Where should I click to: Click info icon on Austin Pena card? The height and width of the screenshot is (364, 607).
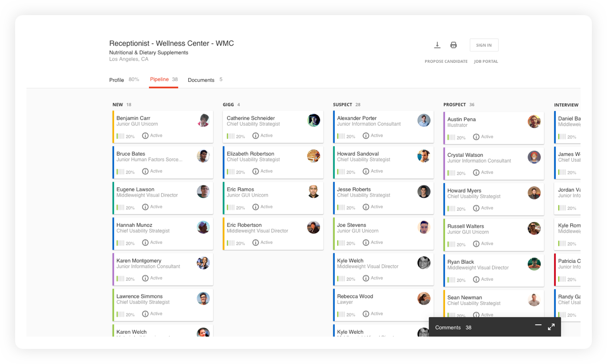(476, 137)
